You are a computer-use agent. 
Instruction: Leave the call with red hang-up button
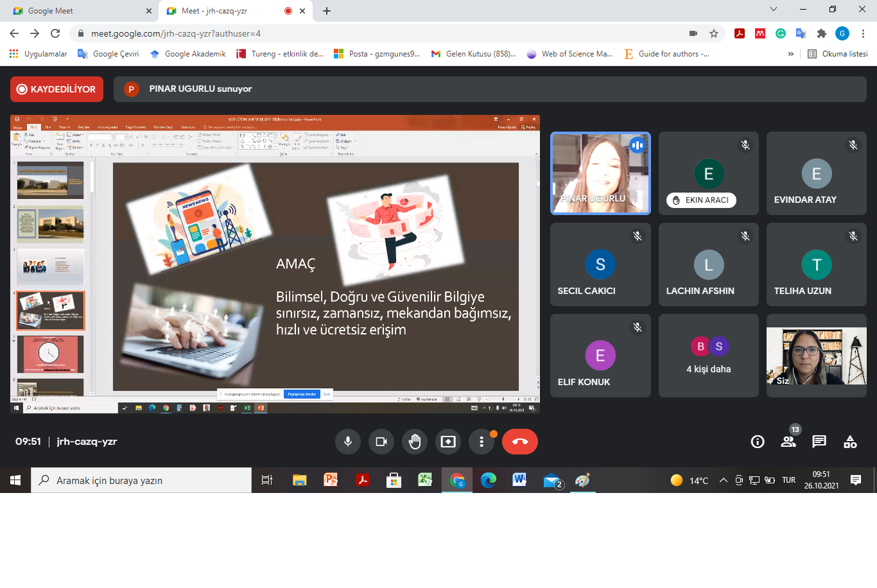click(519, 442)
